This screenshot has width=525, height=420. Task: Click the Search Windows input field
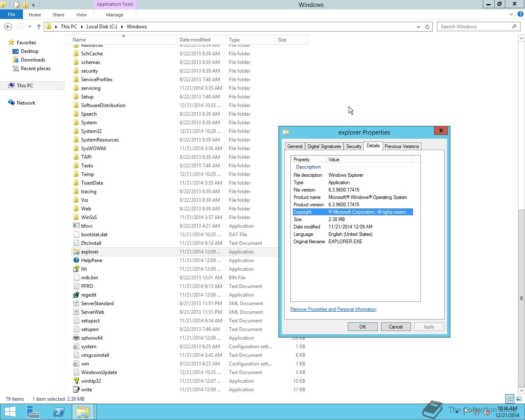point(474,27)
